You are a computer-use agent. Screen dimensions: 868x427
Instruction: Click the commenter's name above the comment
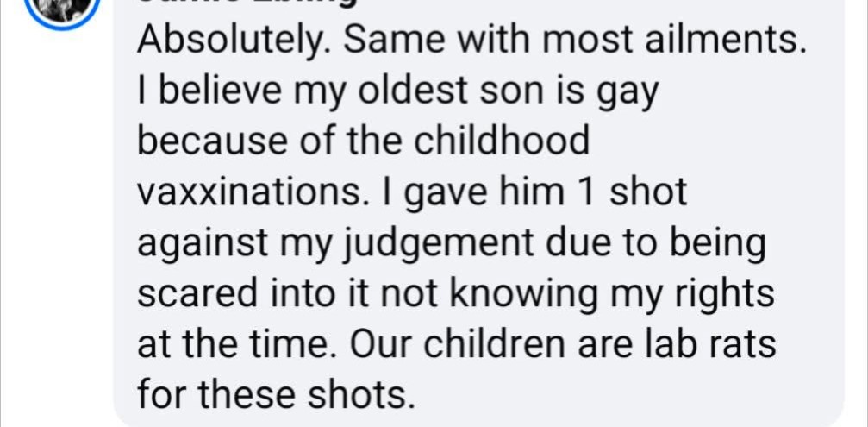[x=246, y=3]
